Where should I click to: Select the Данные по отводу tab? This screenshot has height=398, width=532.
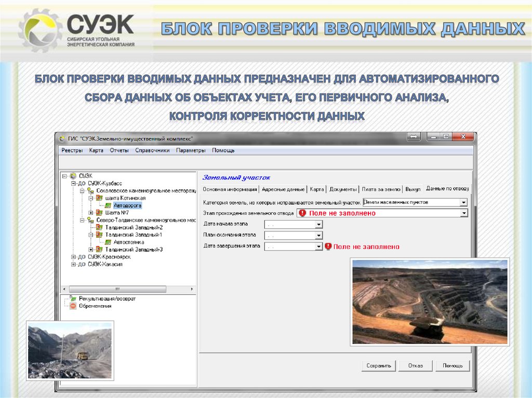[x=447, y=188]
